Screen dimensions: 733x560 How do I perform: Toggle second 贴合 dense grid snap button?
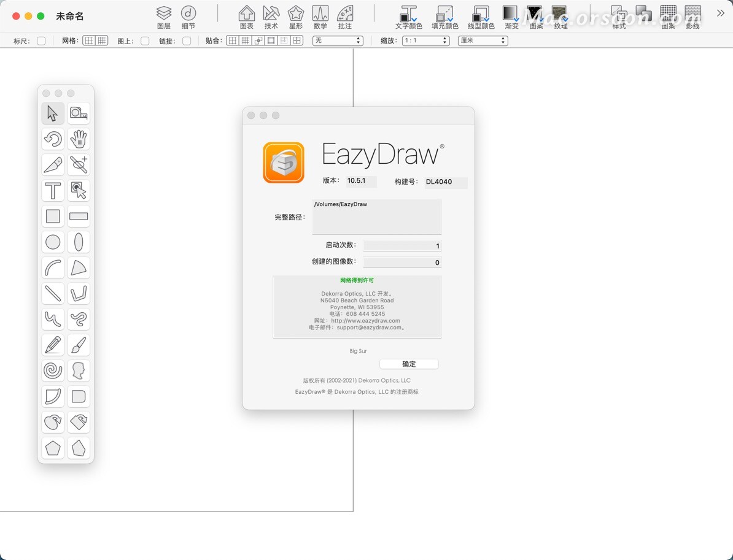pos(245,40)
